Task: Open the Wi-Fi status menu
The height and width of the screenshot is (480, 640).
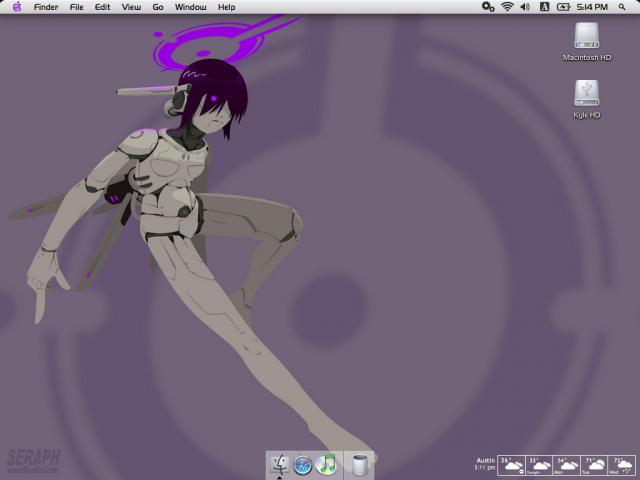Action: [x=507, y=7]
